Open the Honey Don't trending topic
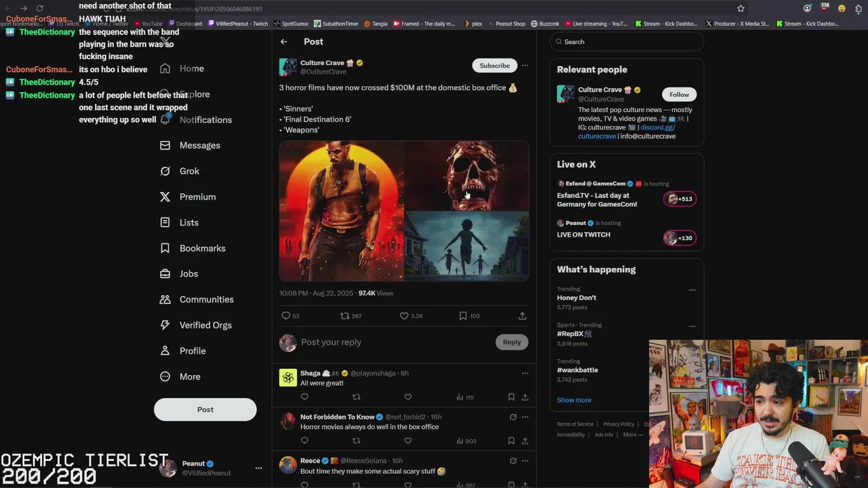The height and width of the screenshot is (488, 868). (576, 298)
